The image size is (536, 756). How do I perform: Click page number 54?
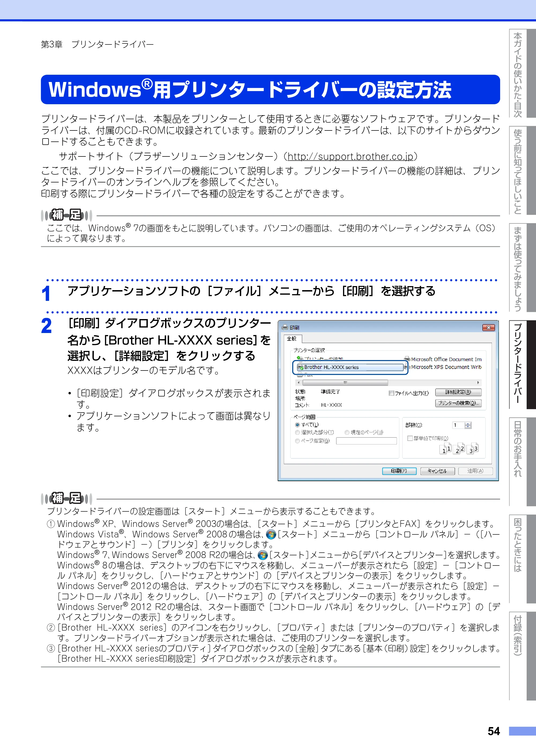(493, 731)
